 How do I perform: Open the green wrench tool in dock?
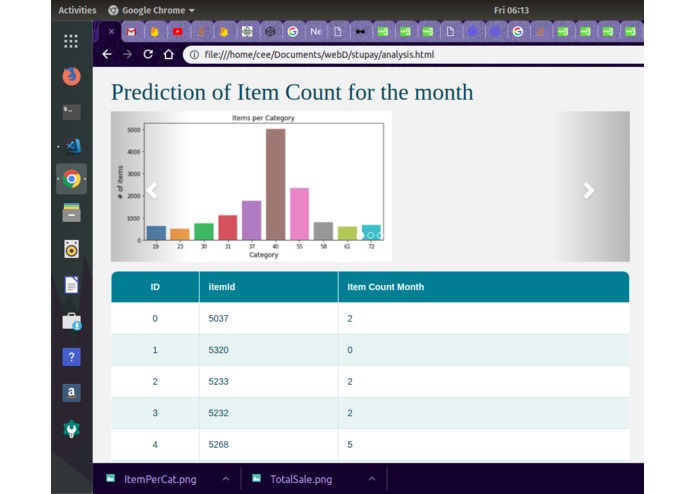(71, 429)
